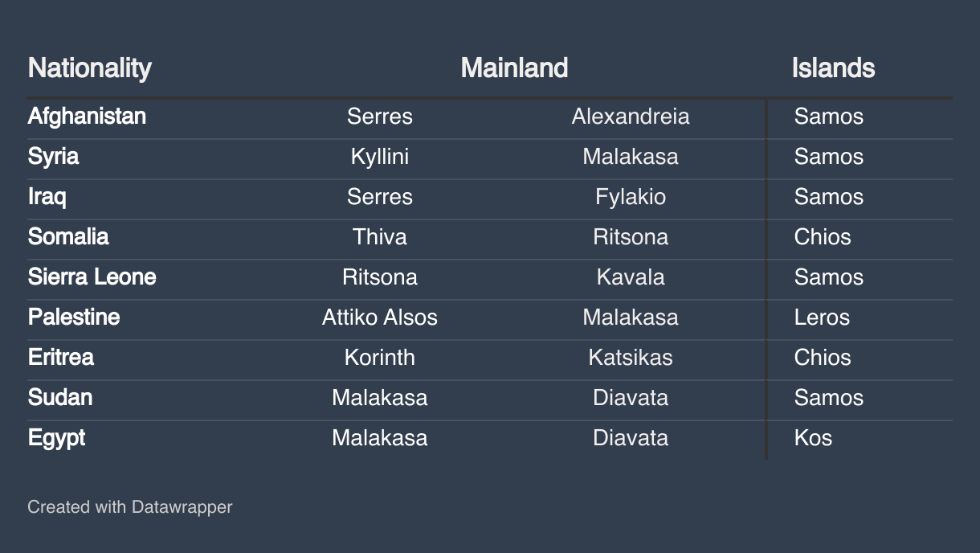Select Leros in the Palestine row

tap(822, 317)
